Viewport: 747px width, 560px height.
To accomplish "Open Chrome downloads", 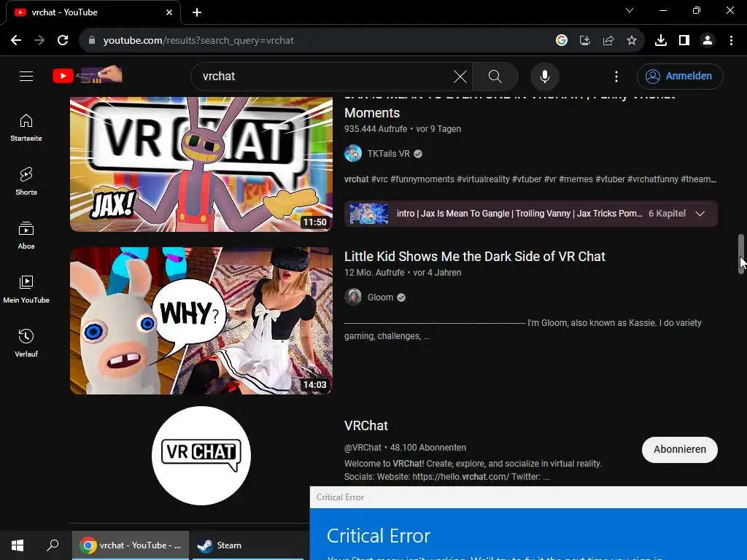I will coord(661,41).
